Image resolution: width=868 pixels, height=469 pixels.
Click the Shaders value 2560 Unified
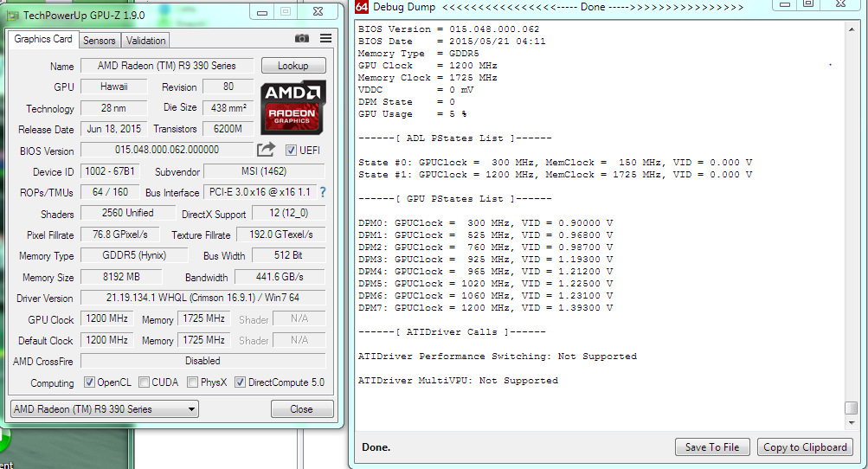click(128, 213)
